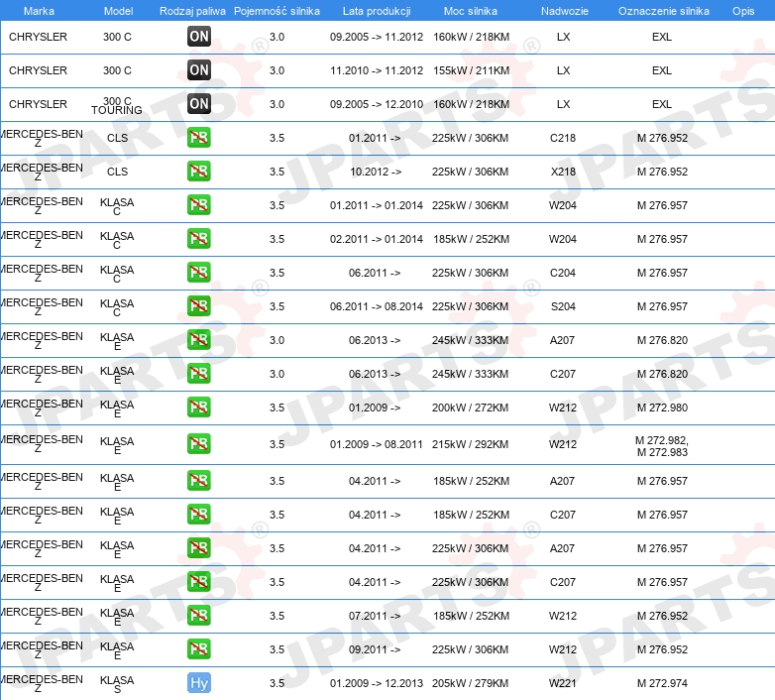Select the '07.2011 ->' production date cell
The image size is (775, 700).
tap(375, 616)
